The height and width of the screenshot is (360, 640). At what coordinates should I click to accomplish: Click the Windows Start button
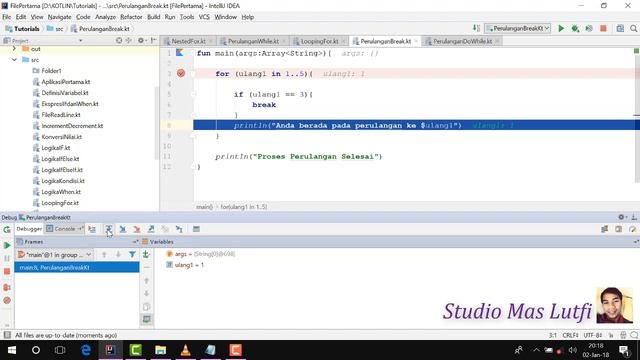coord(11,350)
